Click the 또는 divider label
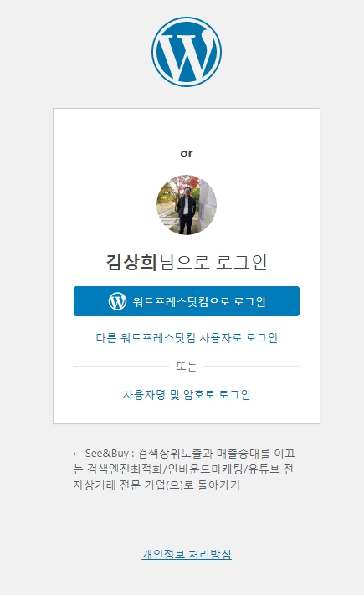The image size is (364, 595). click(187, 367)
